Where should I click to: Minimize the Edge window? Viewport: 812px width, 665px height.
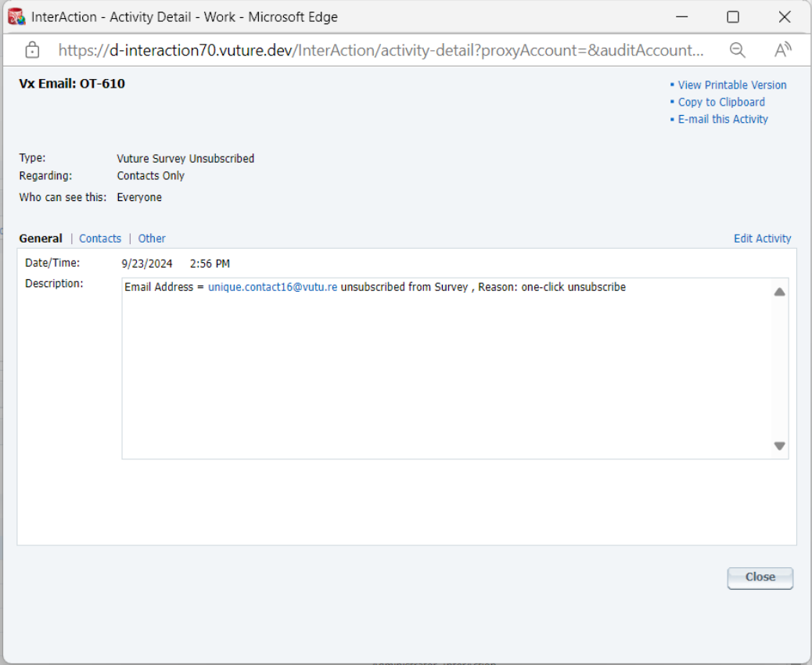click(x=682, y=16)
